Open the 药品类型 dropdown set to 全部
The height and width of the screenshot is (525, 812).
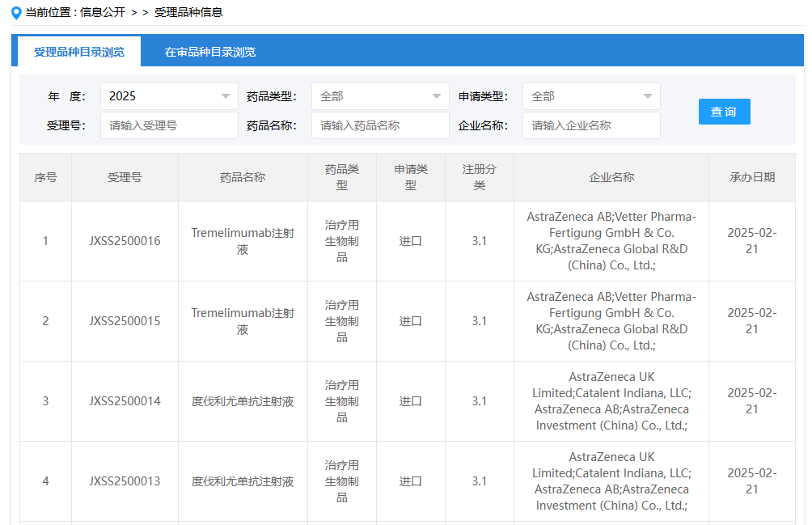click(x=380, y=95)
